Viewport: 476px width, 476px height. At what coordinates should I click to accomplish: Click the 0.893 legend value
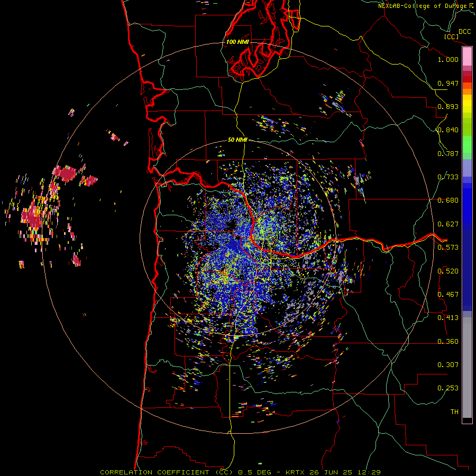click(x=448, y=106)
